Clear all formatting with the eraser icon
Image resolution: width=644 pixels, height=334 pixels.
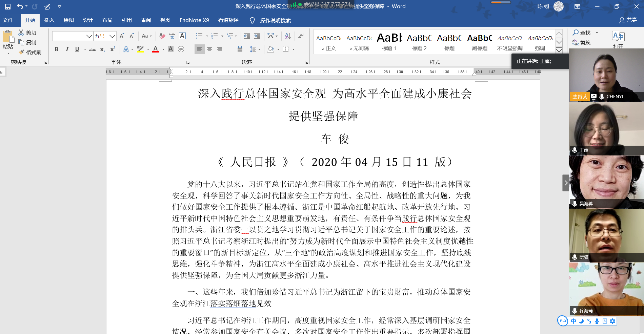click(162, 36)
